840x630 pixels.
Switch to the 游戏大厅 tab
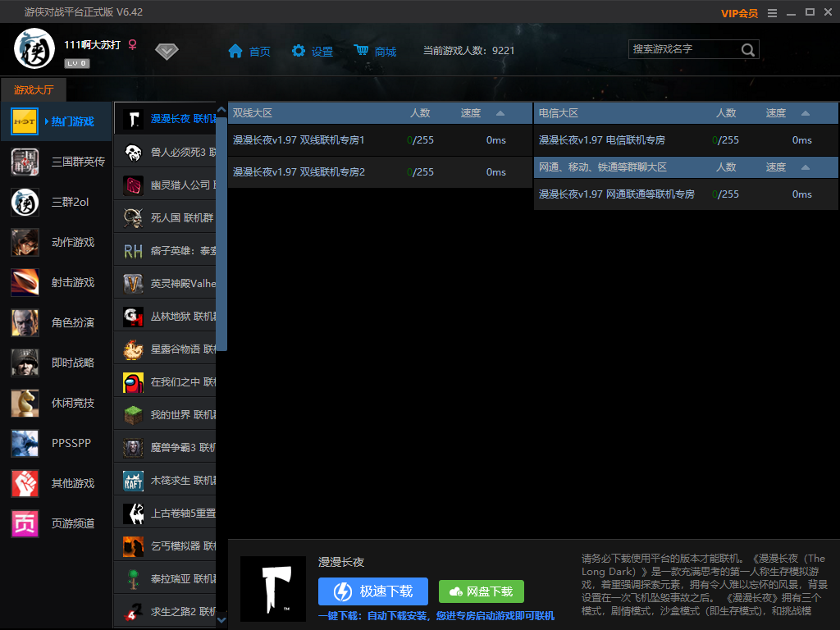[x=33, y=89]
